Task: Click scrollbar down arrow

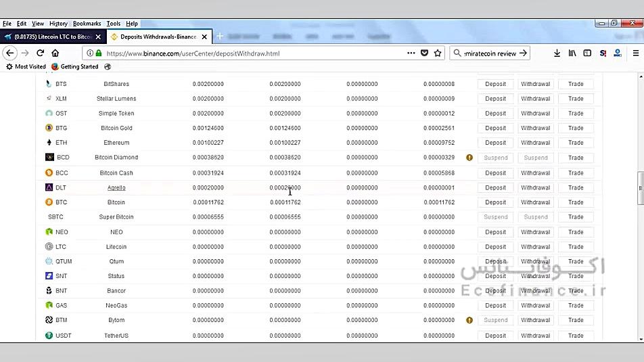Action: point(641,339)
